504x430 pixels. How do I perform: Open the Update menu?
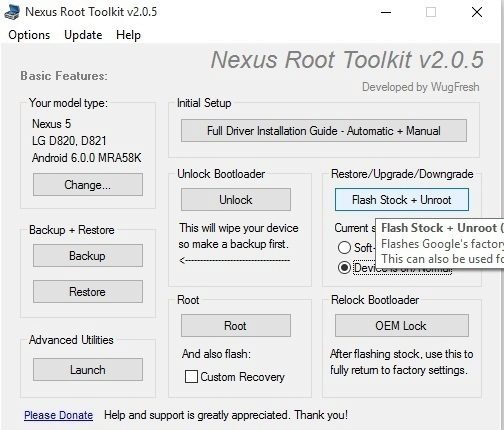point(83,35)
